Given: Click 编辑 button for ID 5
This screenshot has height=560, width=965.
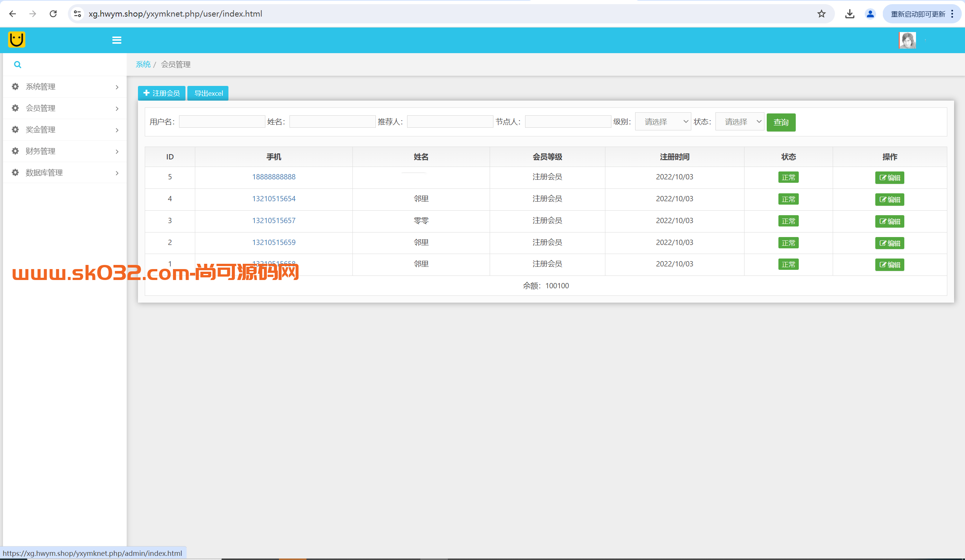Looking at the screenshot, I should (x=890, y=177).
